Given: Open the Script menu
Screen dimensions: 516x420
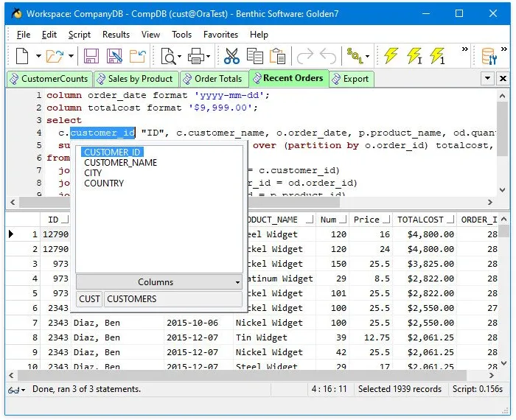Looking at the screenshot, I should (x=80, y=35).
